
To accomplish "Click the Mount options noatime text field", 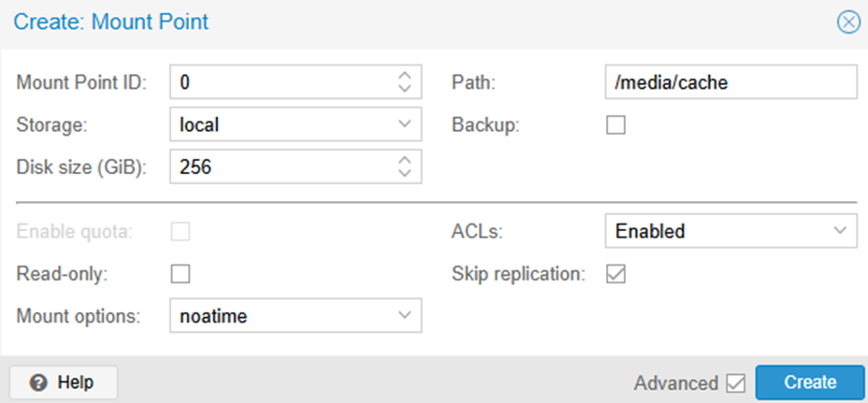I will click(281, 316).
